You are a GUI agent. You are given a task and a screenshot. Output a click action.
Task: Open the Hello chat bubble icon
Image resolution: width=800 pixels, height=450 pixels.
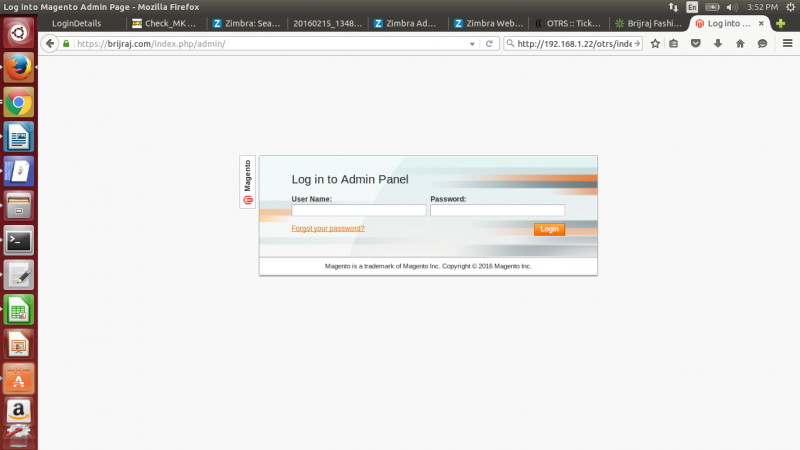(x=762, y=44)
